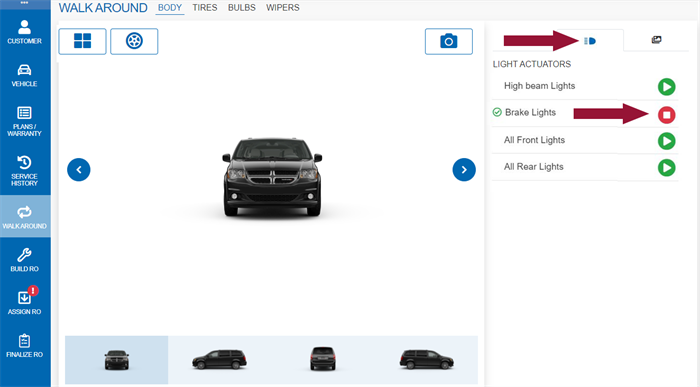Open the Wipers tab
The image size is (700, 387).
[283, 8]
